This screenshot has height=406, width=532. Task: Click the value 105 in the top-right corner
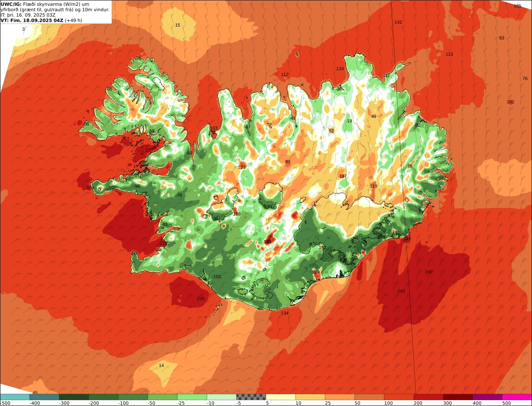point(517,6)
